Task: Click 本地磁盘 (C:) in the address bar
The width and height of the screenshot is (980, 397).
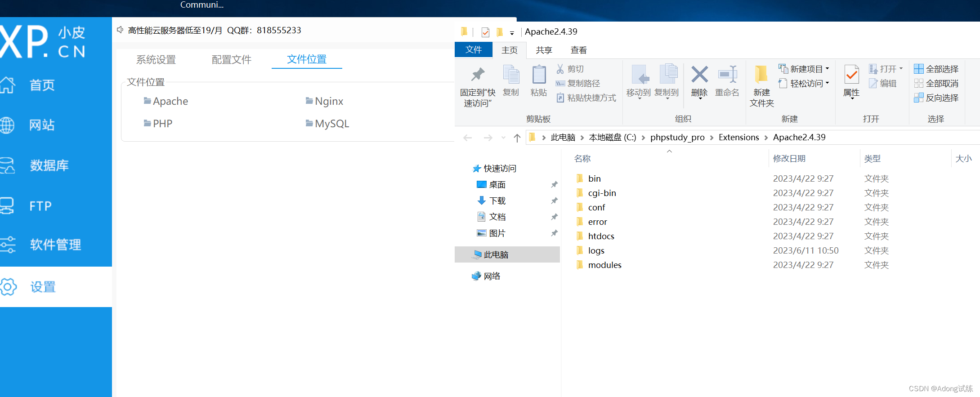Action: click(613, 138)
